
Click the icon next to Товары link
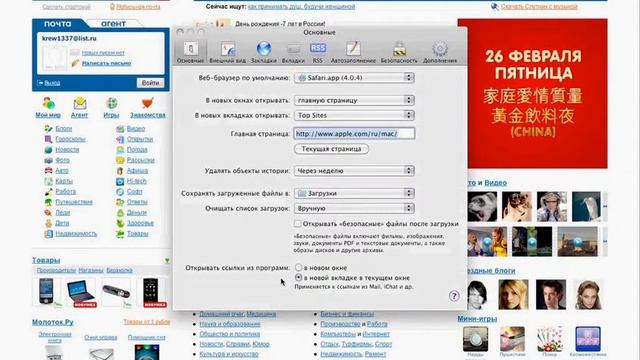[x=120, y=234]
